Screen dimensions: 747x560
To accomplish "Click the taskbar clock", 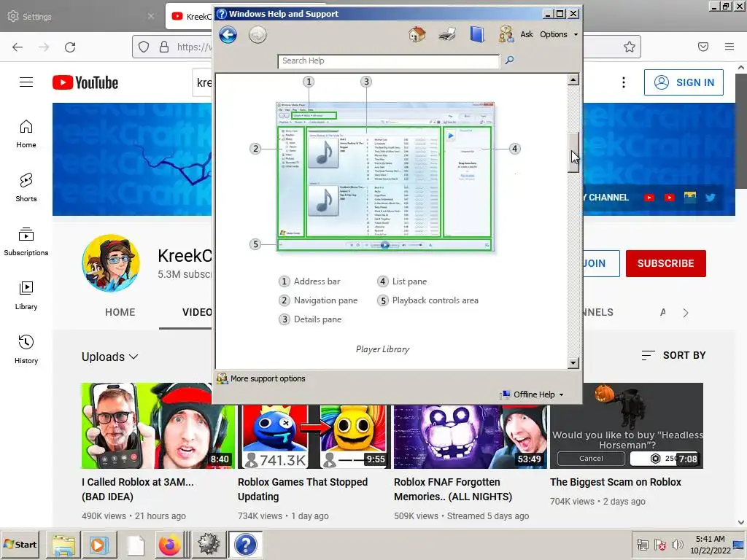I will (711, 544).
